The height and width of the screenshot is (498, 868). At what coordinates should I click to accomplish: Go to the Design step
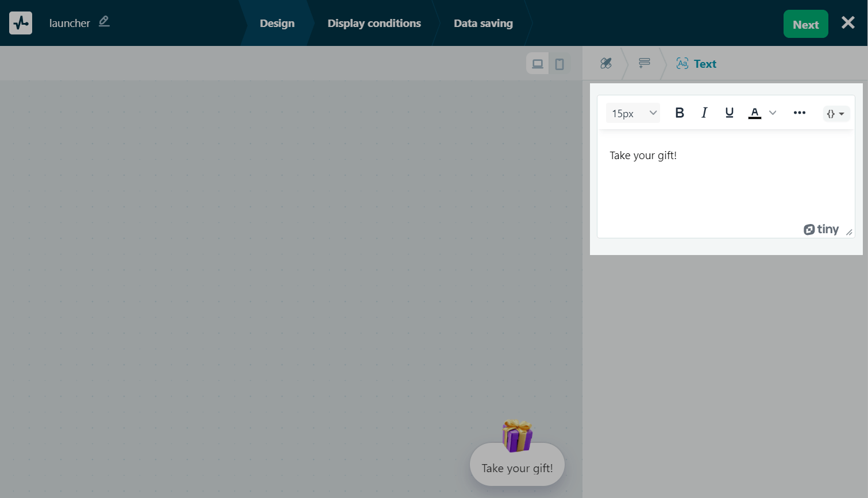pyautogui.click(x=277, y=23)
